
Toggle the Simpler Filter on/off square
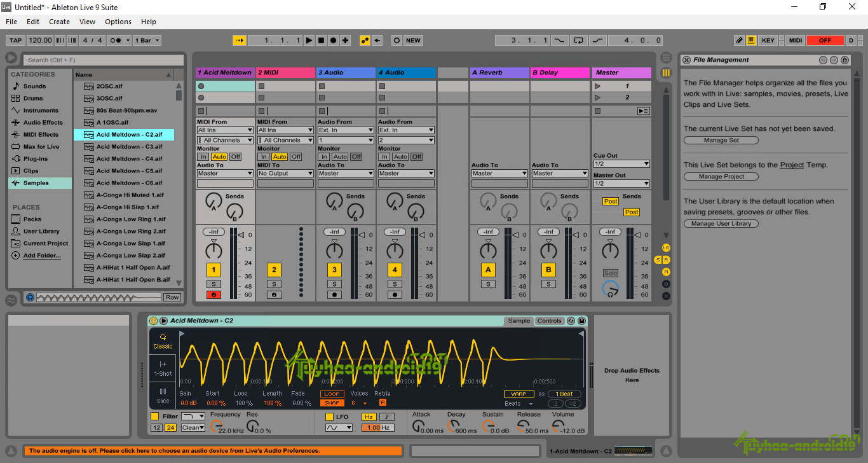click(x=154, y=417)
